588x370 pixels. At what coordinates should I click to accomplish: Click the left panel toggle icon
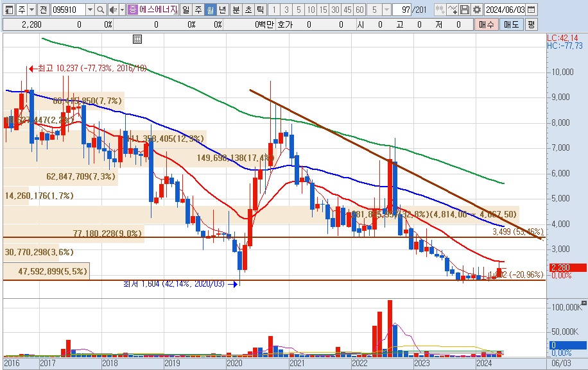tap(8, 10)
